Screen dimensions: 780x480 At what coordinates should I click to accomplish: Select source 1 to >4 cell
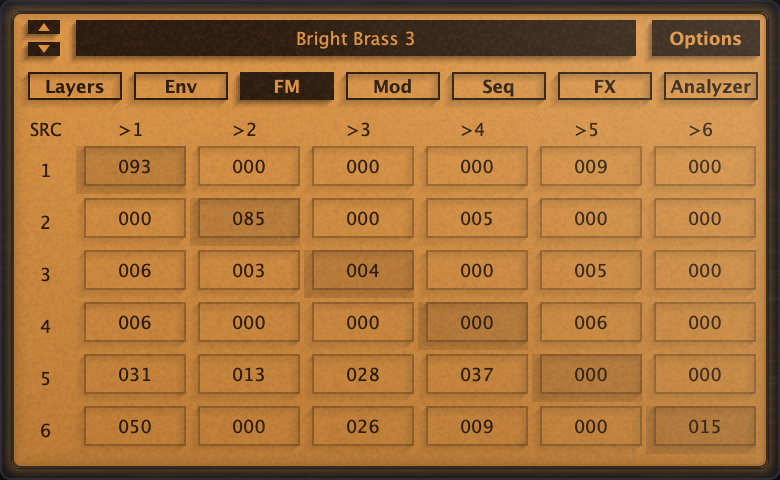477,166
